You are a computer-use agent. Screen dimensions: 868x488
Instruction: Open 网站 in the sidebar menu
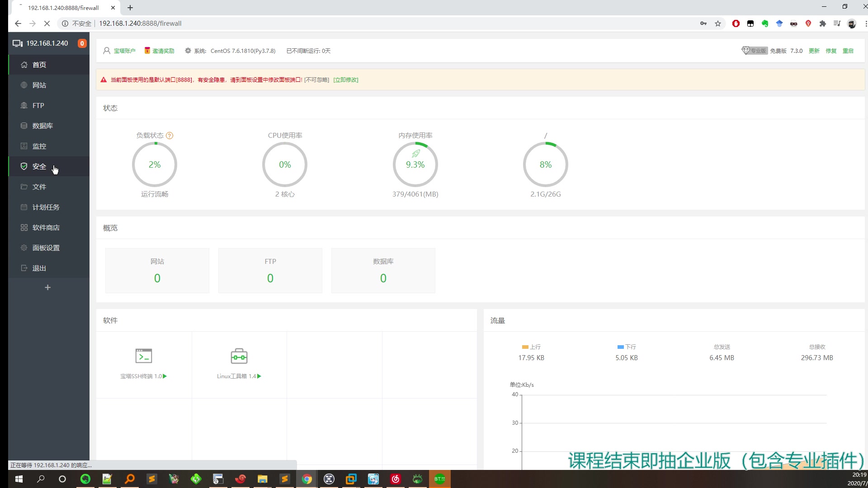pos(39,85)
